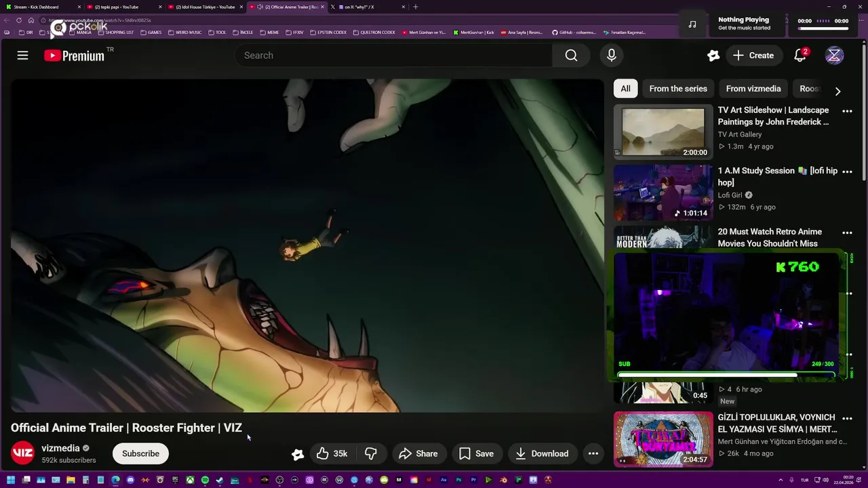Open options for 20 Must Watch Retro Anime
The height and width of the screenshot is (488, 868).
tap(847, 232)
